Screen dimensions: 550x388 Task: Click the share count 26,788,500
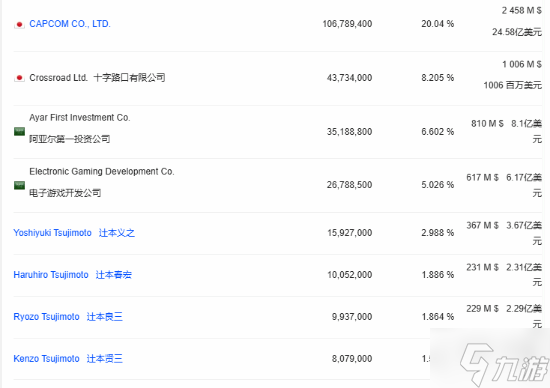[x=349, y=185]
